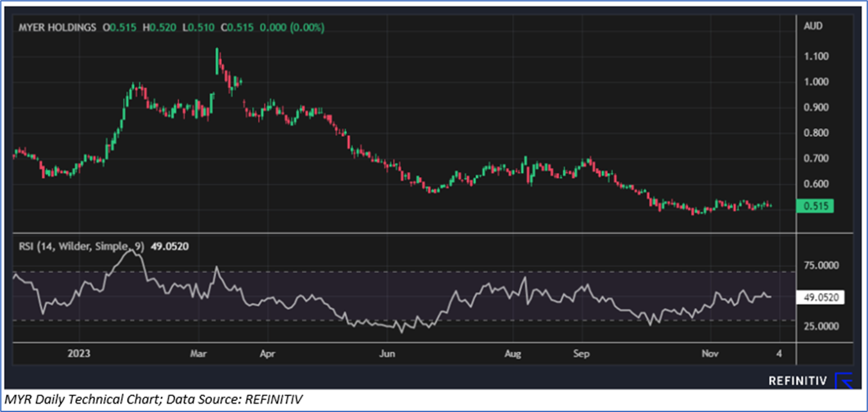Click the 75.0000 RSI axis label
The image size is (868, 412).
(x=821, y=265)
